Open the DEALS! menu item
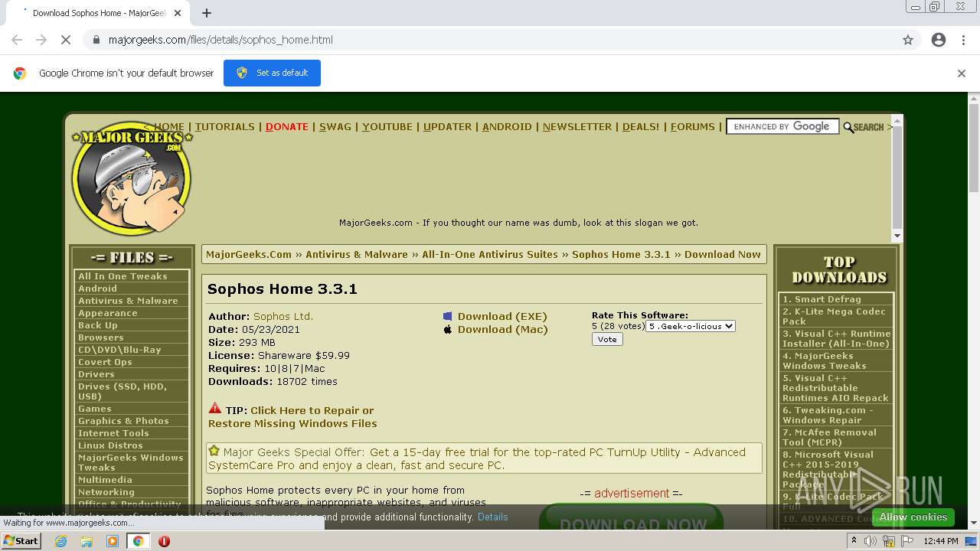This screenshot has width=980, height=551. point(641,127)
